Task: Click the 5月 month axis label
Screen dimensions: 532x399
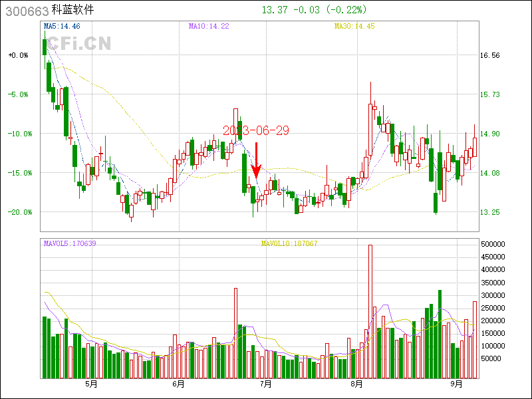Action: tap(91, 384)
